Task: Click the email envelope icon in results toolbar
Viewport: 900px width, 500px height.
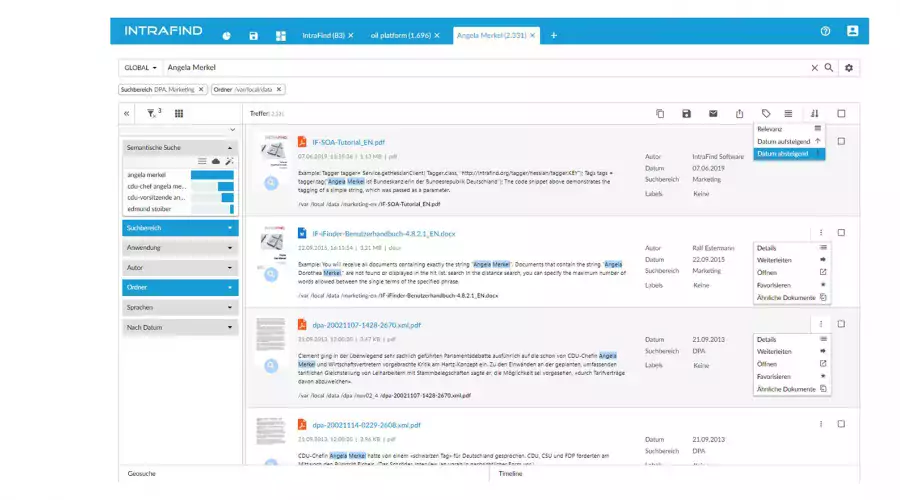Action: (713, 114)
